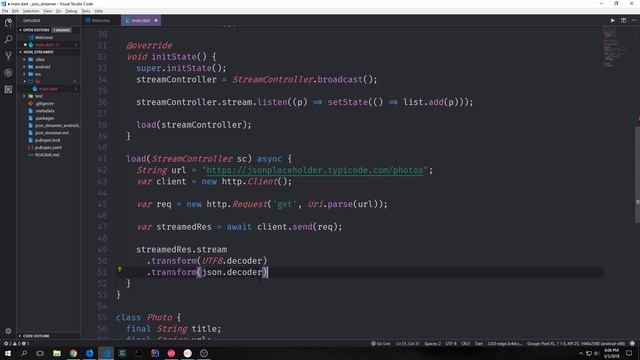Viewport: 640px width, 360px height.
Task: Click the feedback smiley in status bar
Action: pos(632,344)
